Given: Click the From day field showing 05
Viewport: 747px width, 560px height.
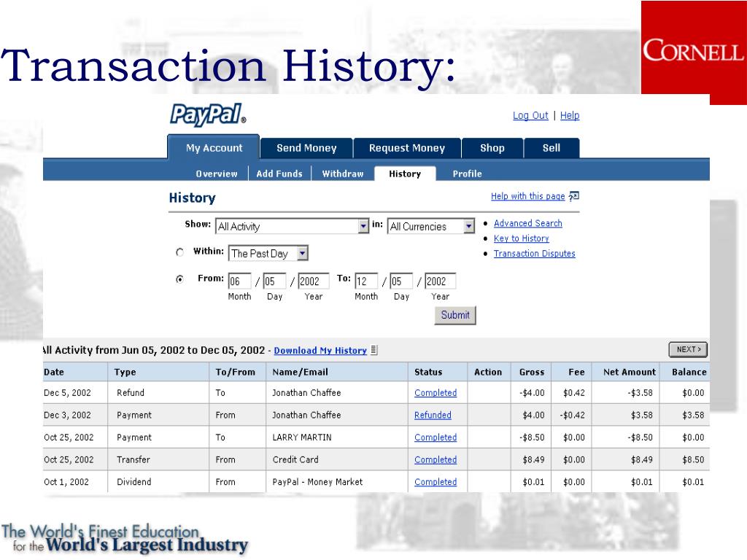Looking at the screenshot, I should coord(274,281).
